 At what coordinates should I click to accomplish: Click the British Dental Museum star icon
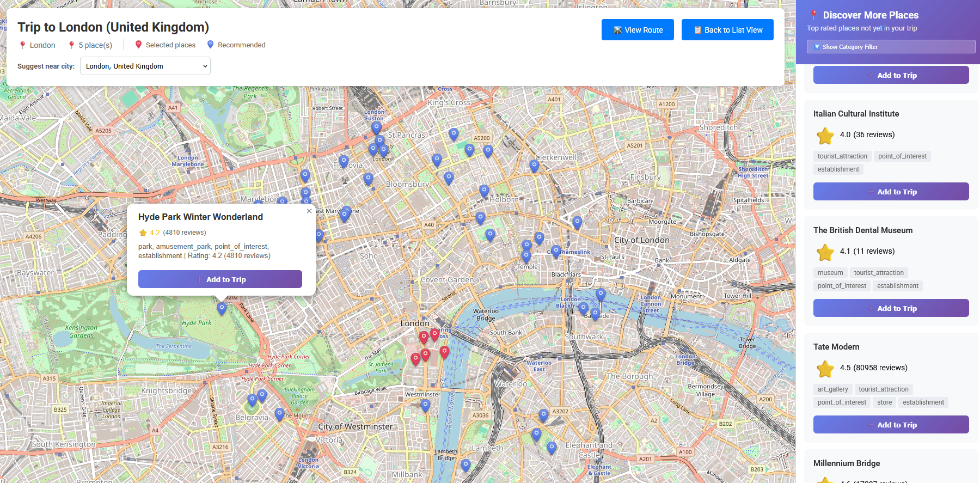[x=825, y=252]
